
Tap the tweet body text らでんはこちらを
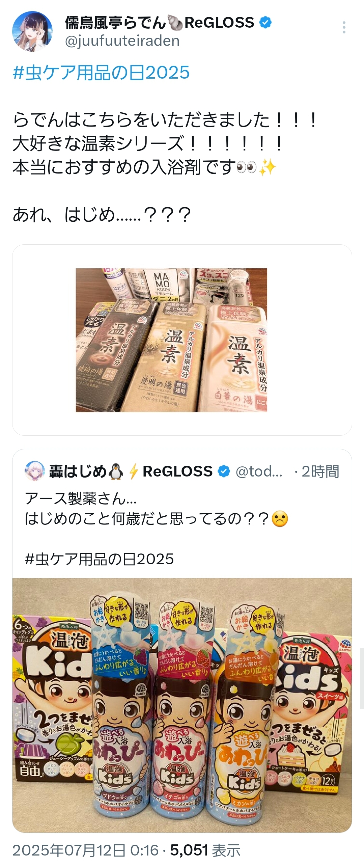165,120
